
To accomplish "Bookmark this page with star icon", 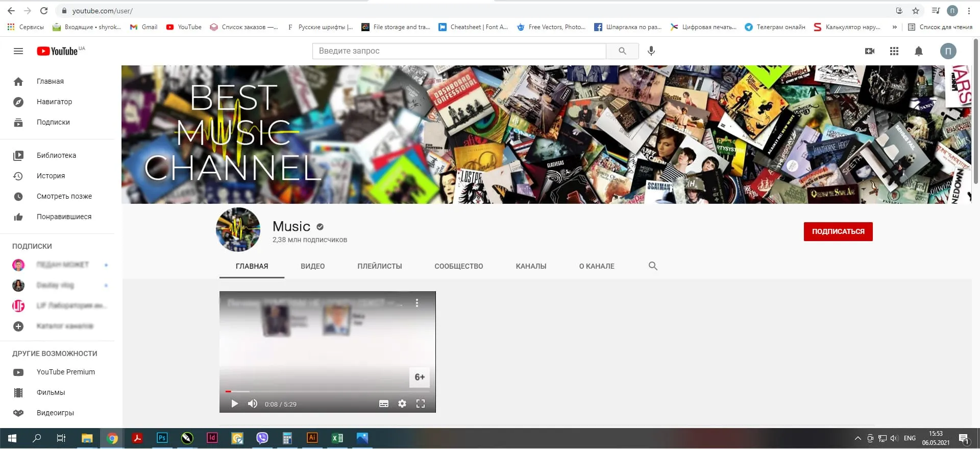I will (x=916, y=11).
